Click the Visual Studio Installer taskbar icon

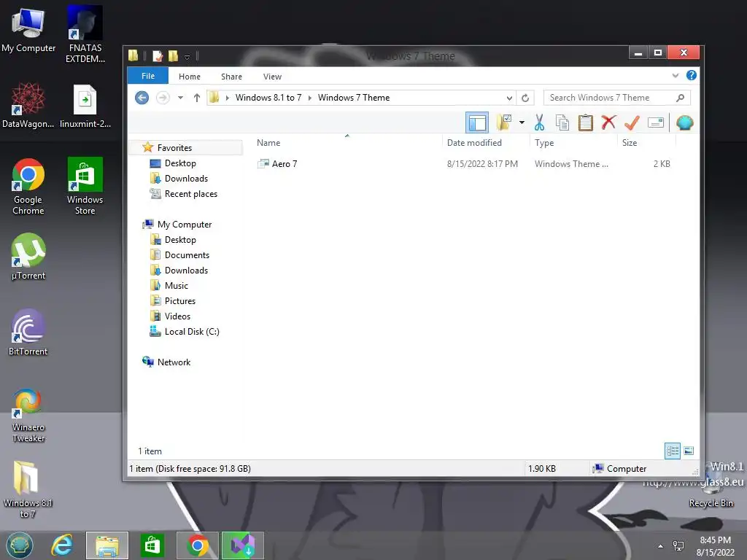(242, 545)
